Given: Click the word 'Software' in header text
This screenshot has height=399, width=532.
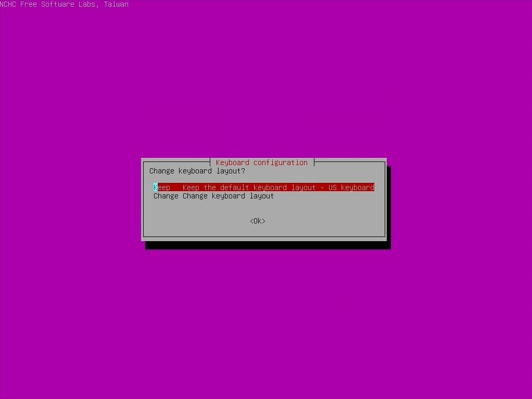Looking at the screenshot, I should pos(58,4).
